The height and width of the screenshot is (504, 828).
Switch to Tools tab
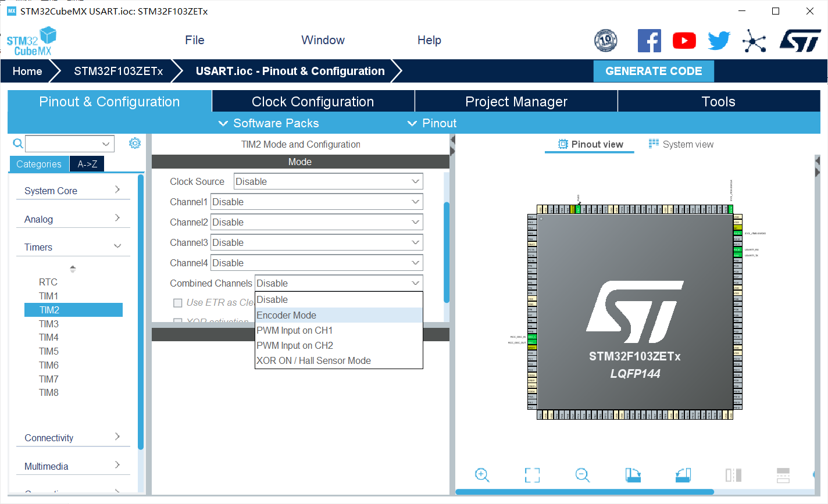coord(719,101)
